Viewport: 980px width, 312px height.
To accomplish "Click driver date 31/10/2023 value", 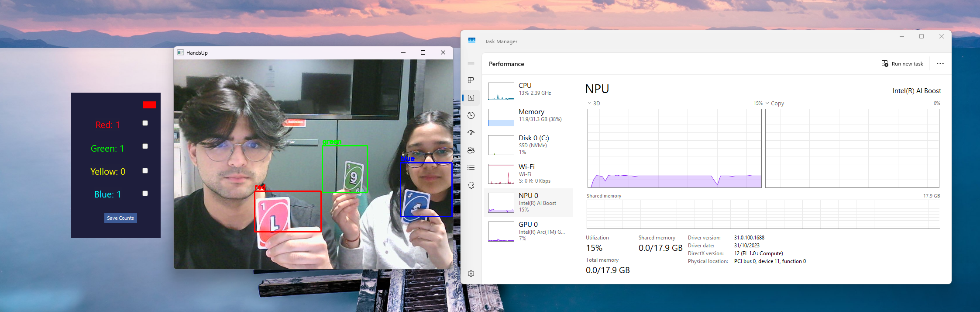I will (x=746, y=246).
